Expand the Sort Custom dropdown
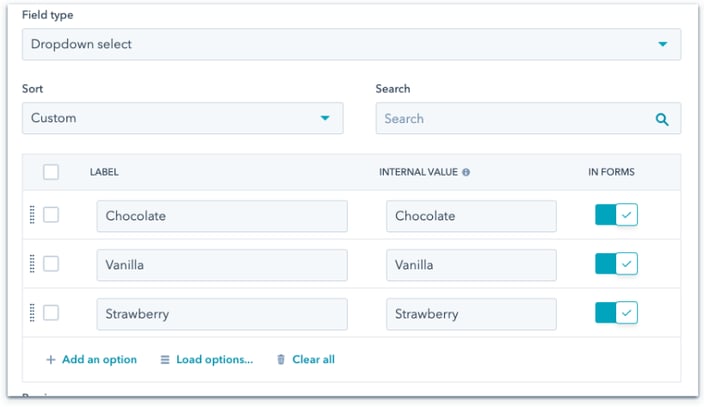The height and width of the screenshot is (407, 704). (x=183, y=118)
